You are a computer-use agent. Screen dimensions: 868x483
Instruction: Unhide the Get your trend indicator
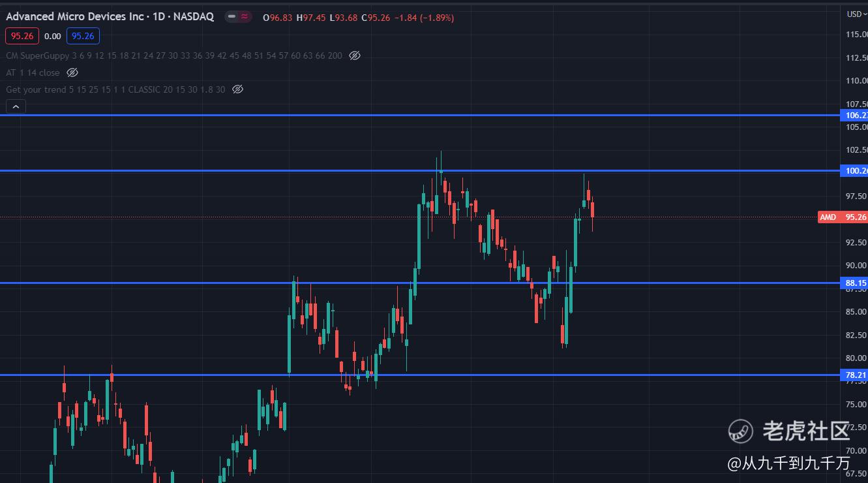click(x=238, y=89)
